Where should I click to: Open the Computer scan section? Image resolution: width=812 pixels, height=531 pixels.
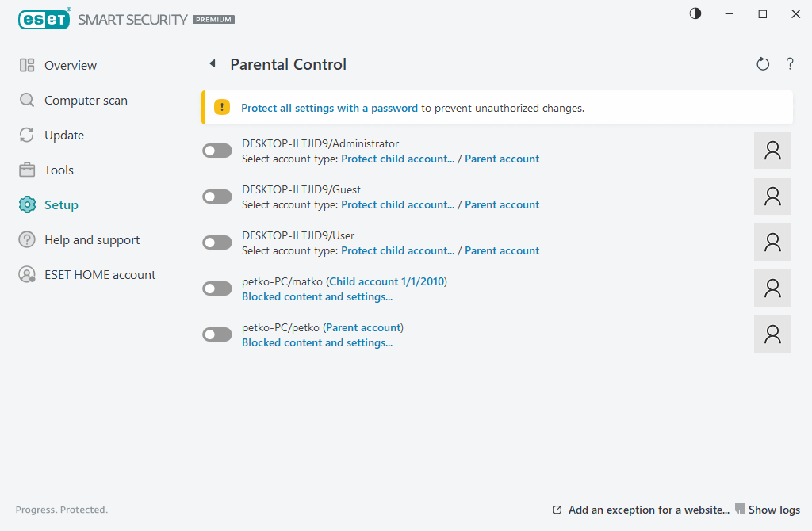coord(86,101)
